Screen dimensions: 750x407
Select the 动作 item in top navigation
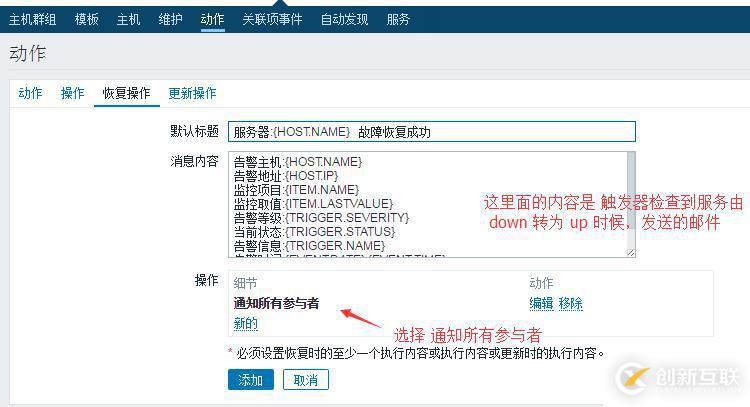point(212,20)
